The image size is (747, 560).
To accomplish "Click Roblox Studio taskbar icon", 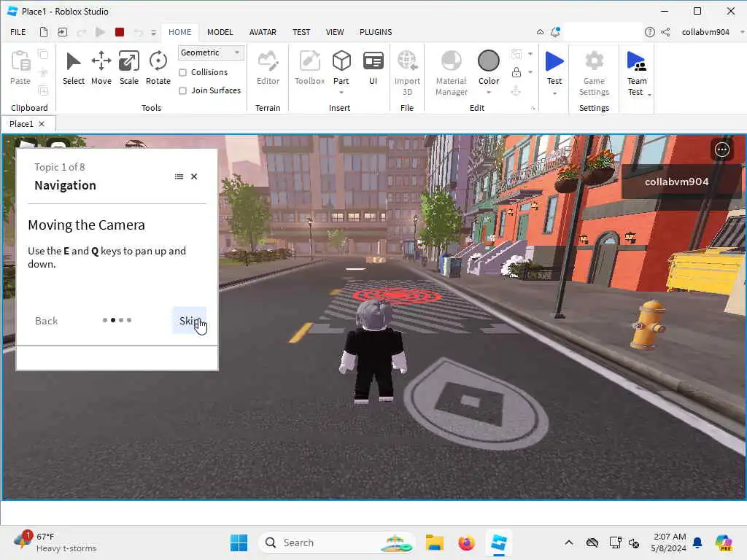I will pos(499,542).
